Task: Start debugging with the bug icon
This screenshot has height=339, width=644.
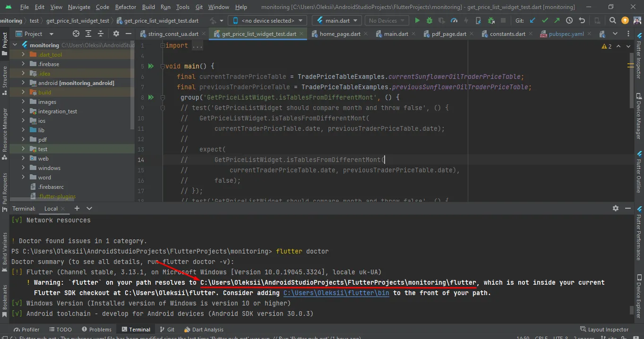Action: point(429,21)
